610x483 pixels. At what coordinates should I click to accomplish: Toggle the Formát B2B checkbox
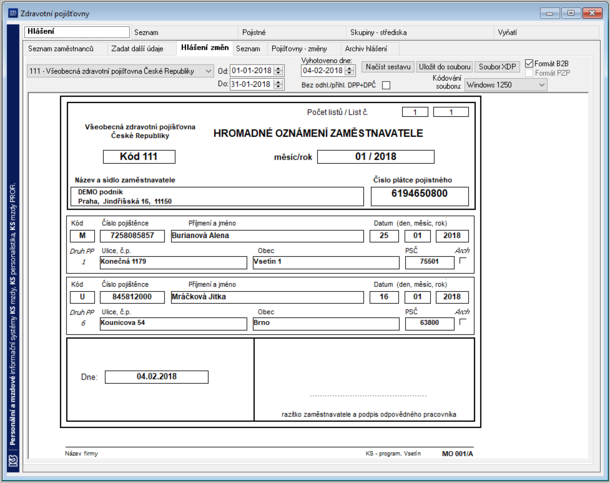coord(529,63)
